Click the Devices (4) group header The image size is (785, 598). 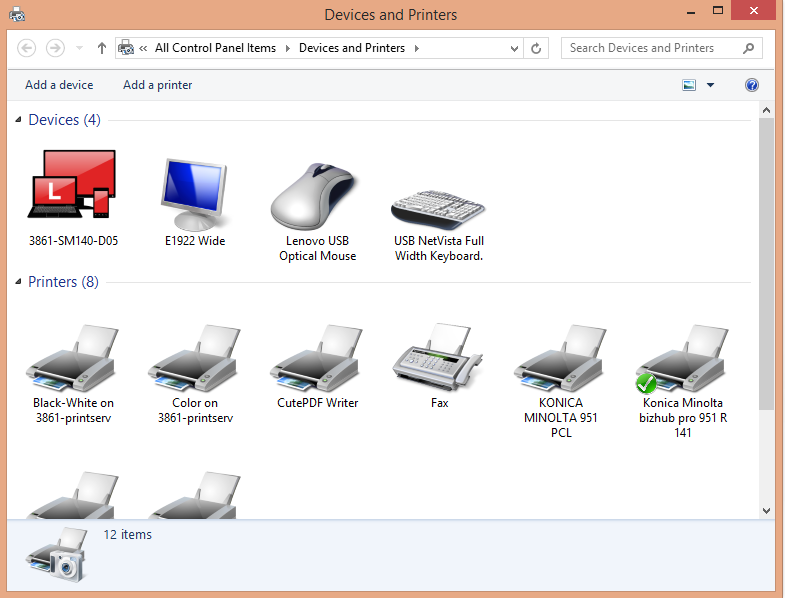tap(65, 120)
